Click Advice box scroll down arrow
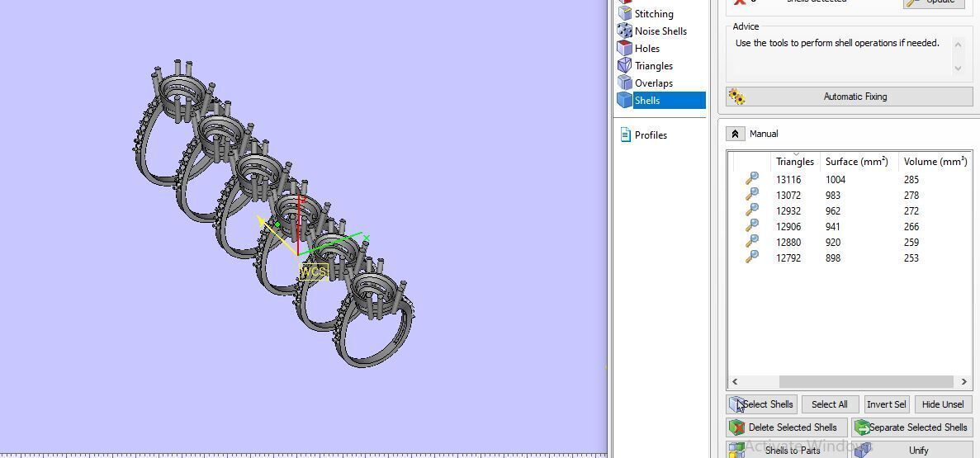This screenshot has width=980, height=458. (959, 68)
